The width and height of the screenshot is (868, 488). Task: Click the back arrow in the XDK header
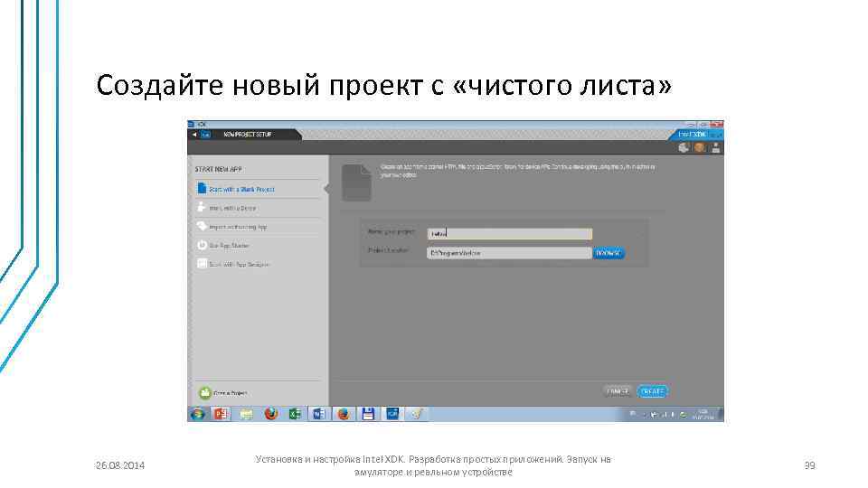[x=194, y=135]
